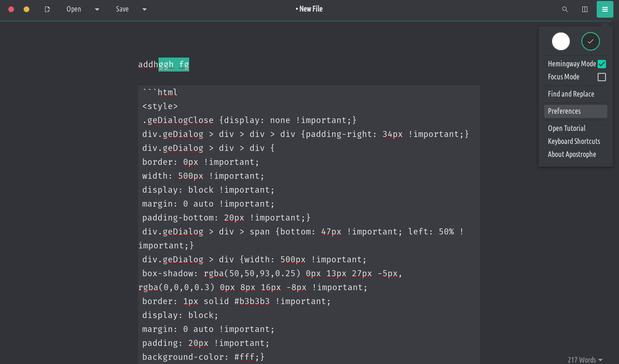Screen dimensions: 619x364
Task: Disable Hemingway Mode checkbox
Action: coord(601,64)
